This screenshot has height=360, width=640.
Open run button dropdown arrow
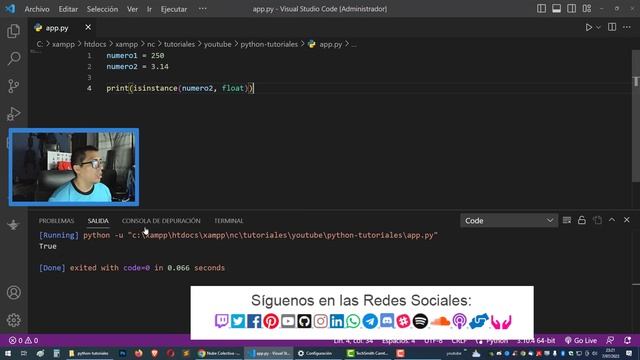click(x=598, y=27)
